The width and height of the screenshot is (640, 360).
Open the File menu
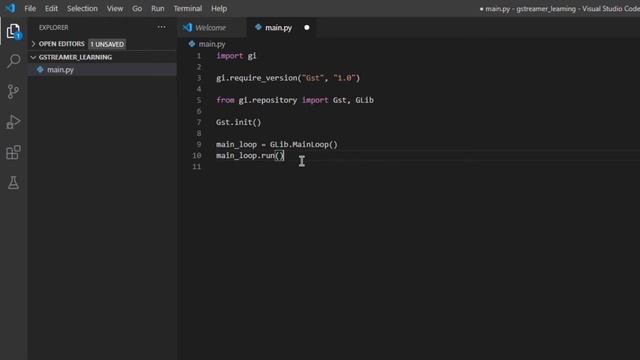[x=30, y=8]
